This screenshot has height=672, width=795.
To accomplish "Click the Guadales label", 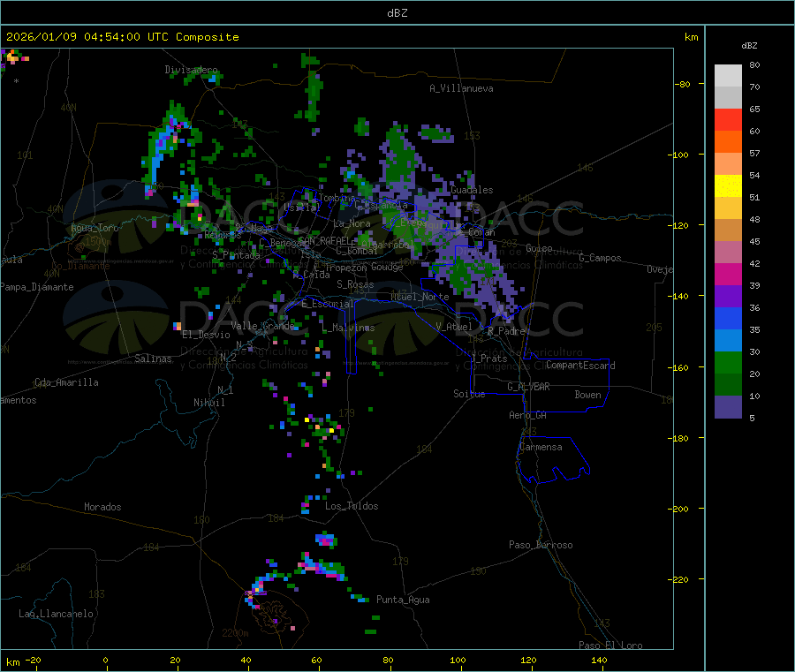I will [x=472, y=190].
